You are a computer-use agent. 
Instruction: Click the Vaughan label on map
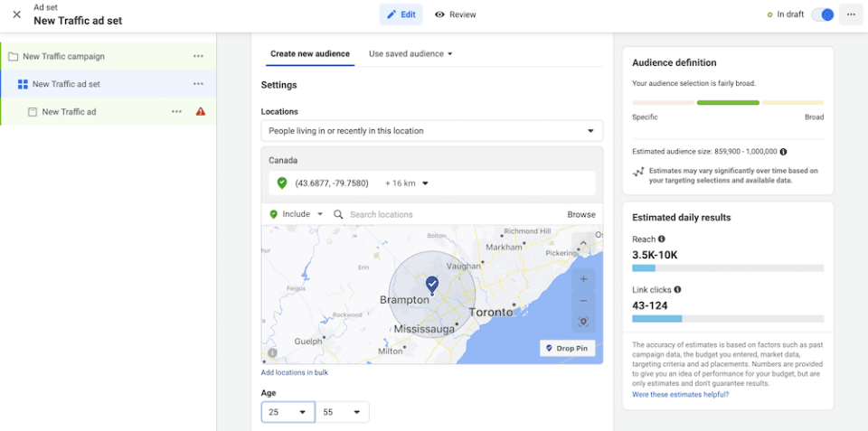(463, 267)
